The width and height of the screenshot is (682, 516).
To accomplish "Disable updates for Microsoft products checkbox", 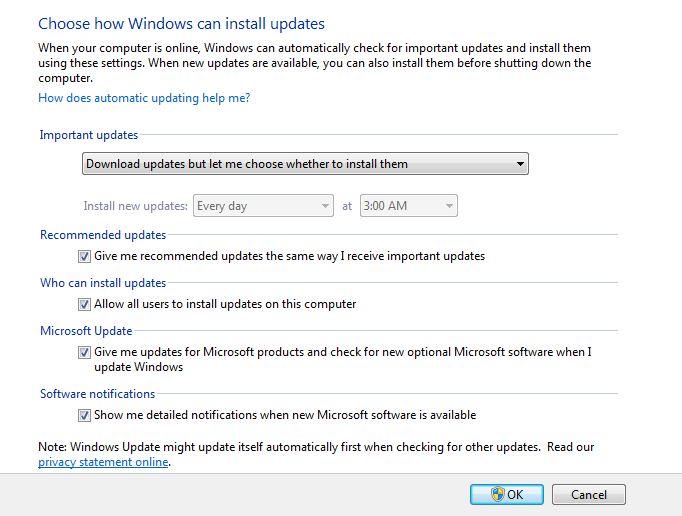I will [84, 352].
